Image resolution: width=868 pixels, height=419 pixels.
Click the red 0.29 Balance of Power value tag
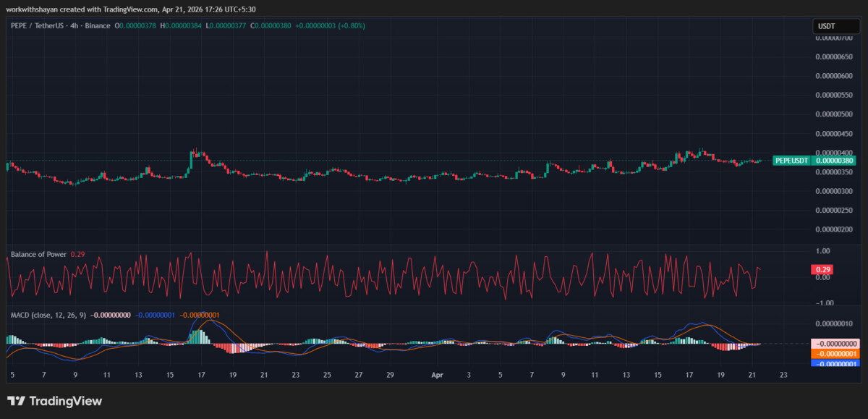click(822, 269)
